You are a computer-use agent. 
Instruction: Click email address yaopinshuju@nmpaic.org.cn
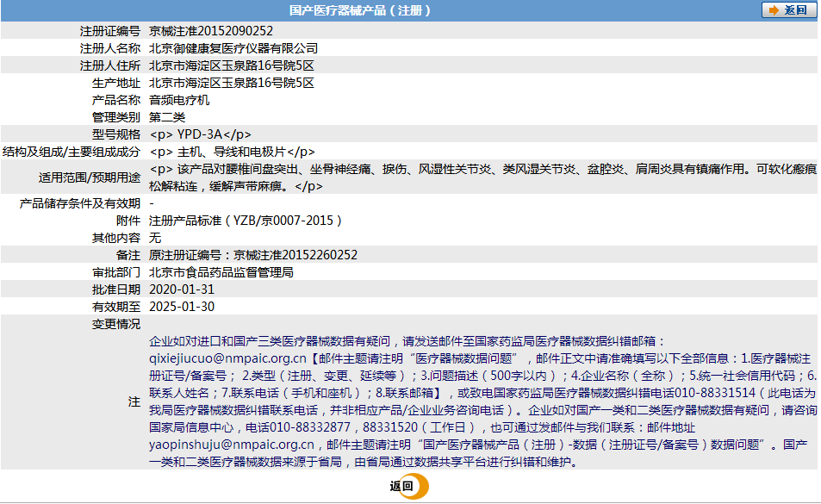coord(232,445)
